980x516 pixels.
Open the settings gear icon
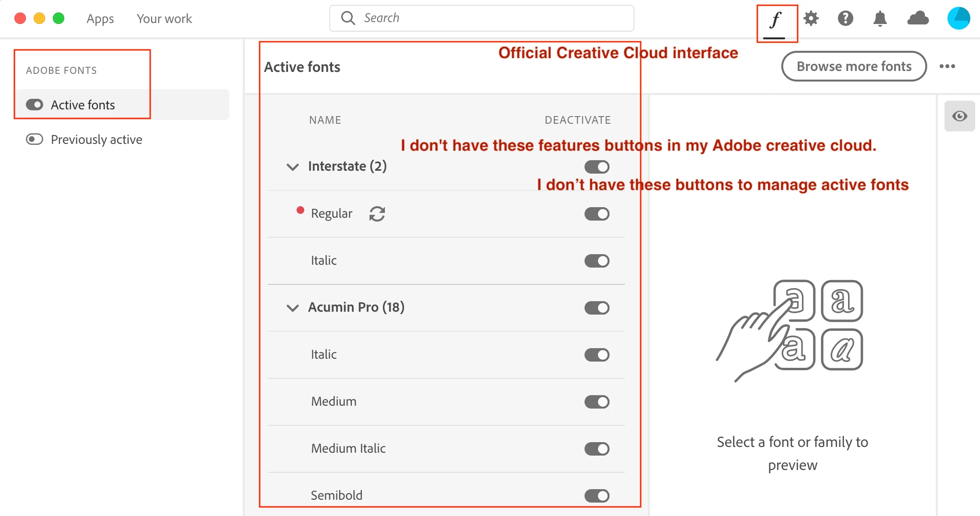click(811, 18)
